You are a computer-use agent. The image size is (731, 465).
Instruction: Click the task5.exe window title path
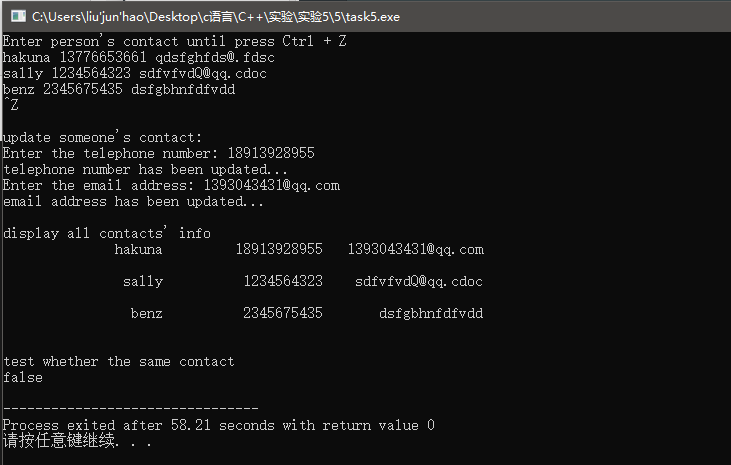216,17
